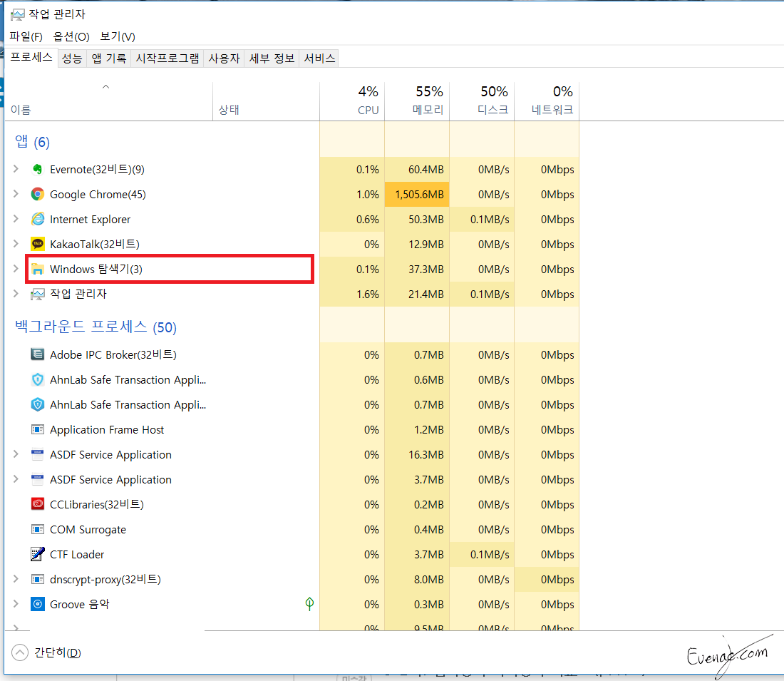Click the icon of the 16.3MB ASDF Service Application
The width and height of the screenshot is (784, 681).
pyautogui.click(x=38, y=454)
